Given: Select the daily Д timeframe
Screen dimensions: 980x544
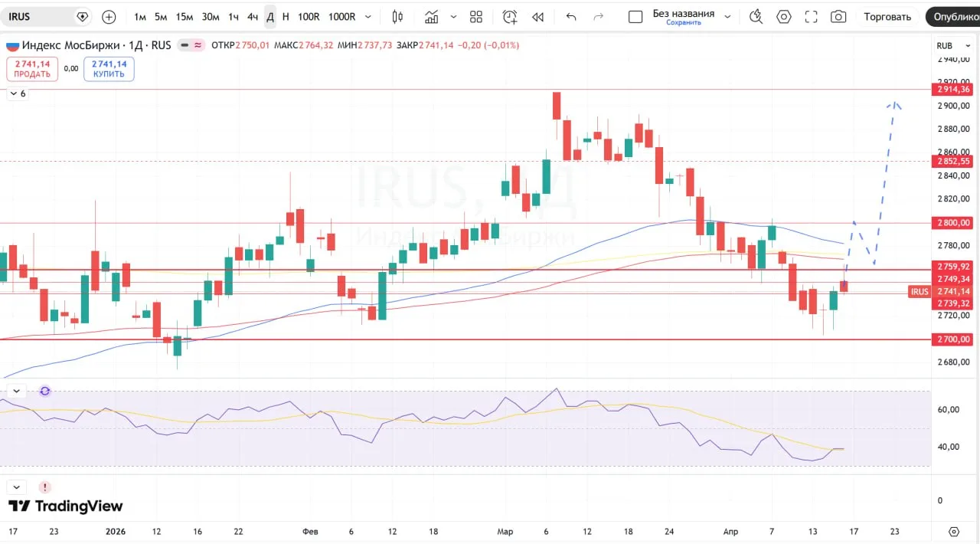Looking at the screenshot, I should point(270,16).
